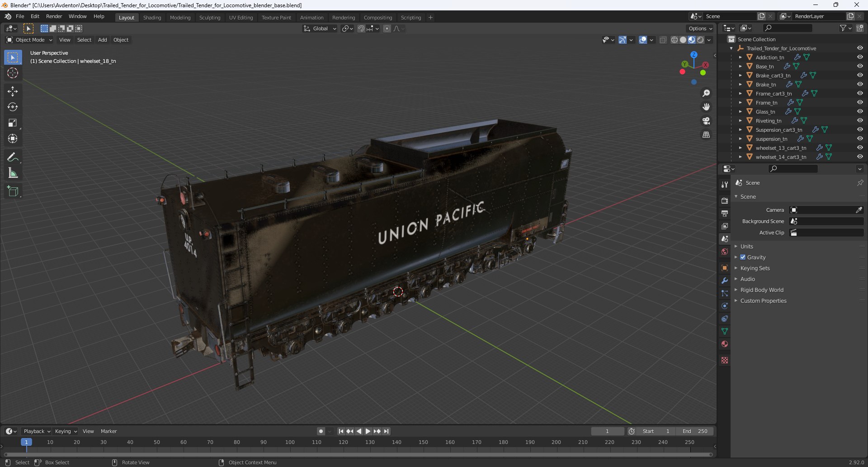Switch to Rendered viewport shading
This screenshot has height=467, width=868.
(x=700, y=40)
